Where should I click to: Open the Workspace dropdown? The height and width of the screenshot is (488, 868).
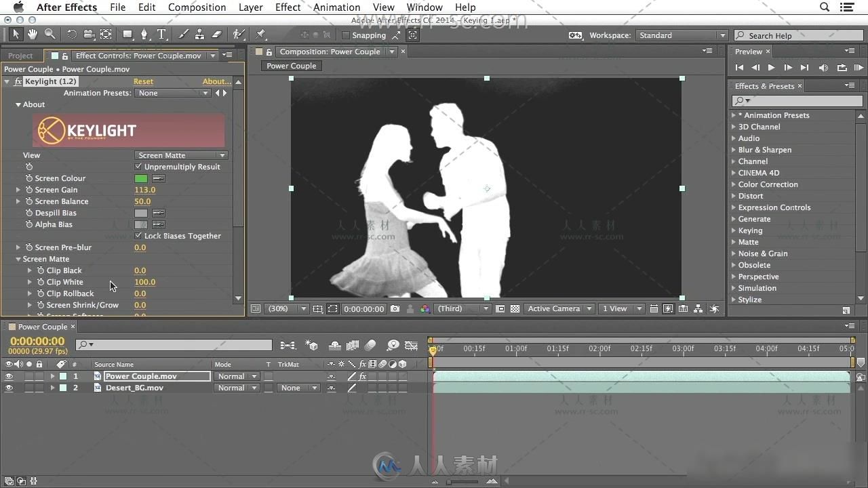tap(682, 35)
